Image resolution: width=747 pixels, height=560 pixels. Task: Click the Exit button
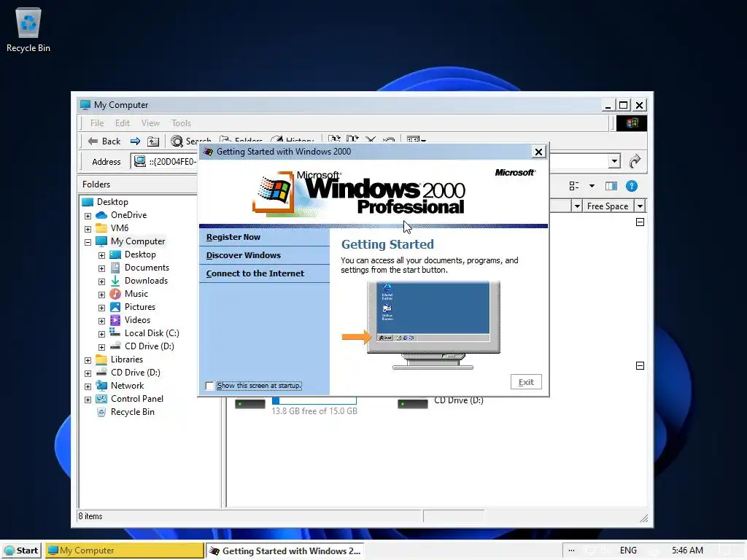[526, 382]
